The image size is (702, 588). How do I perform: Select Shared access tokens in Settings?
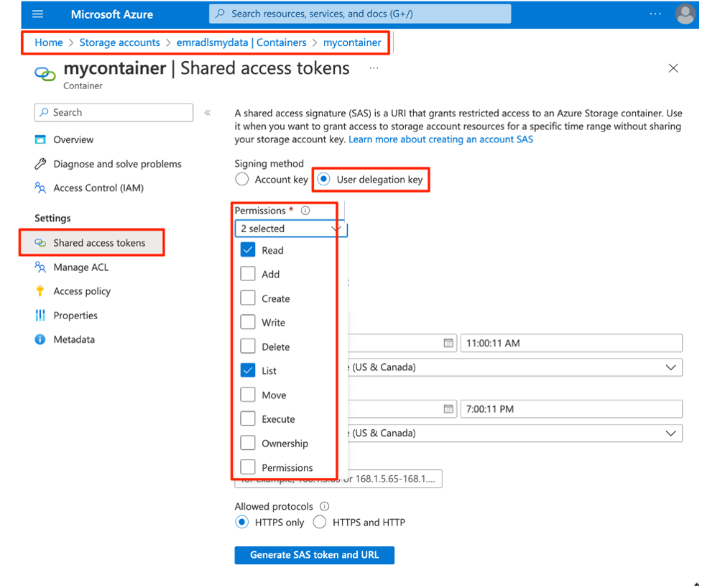coord(92,243)
